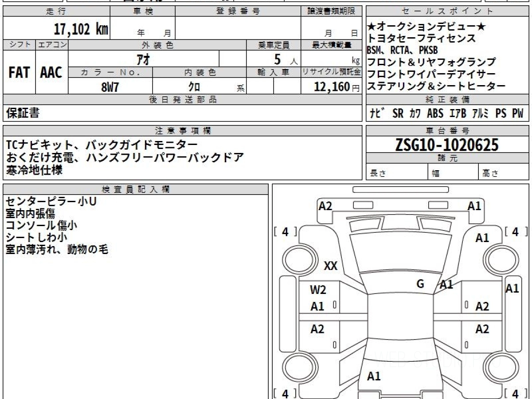Click the PW equipment code
532x399 pixels.
tap(518, 113)
